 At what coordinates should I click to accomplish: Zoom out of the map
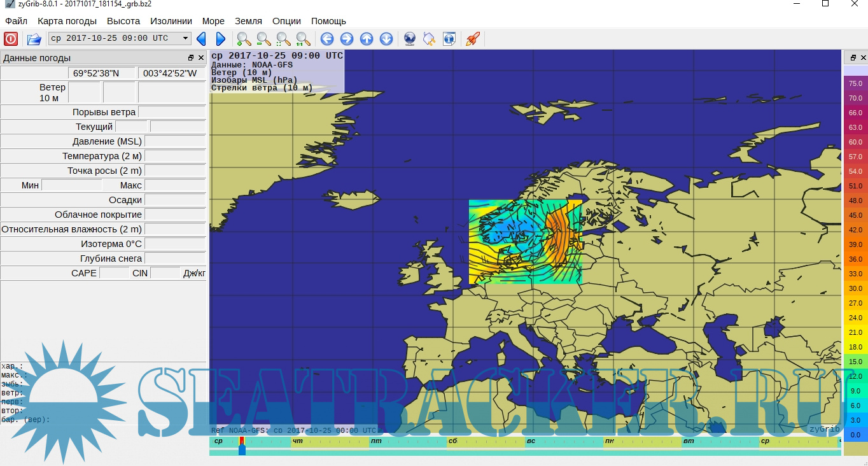[x=263, y=39]
